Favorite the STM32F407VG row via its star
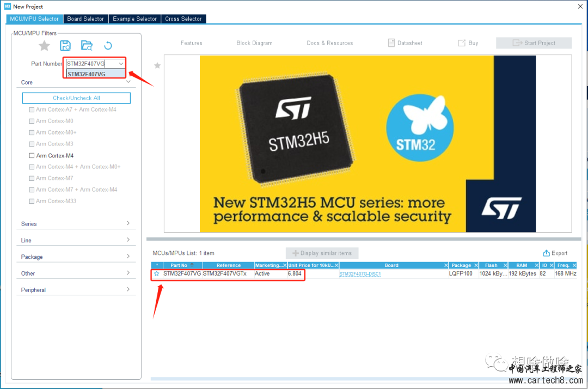This screenshot has height=389, width=588. click(x=157, y=274)
